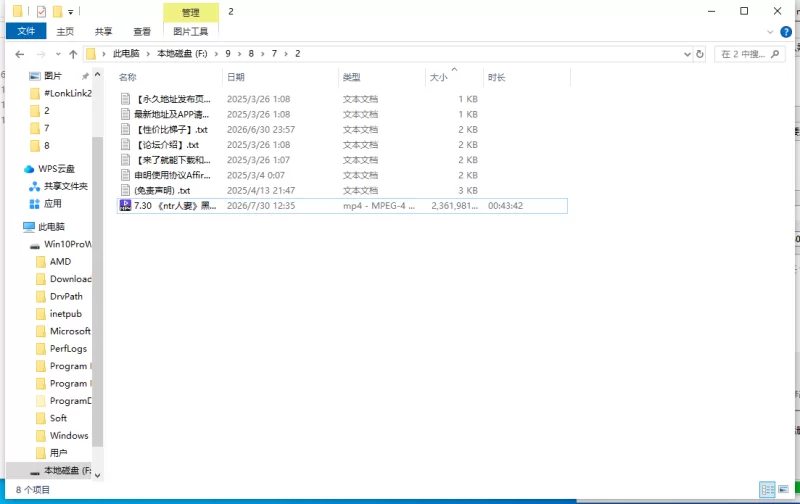800x504 pixels.
Task: Click the sidebar scrollbar up arrow
Action: coord(97,75)
